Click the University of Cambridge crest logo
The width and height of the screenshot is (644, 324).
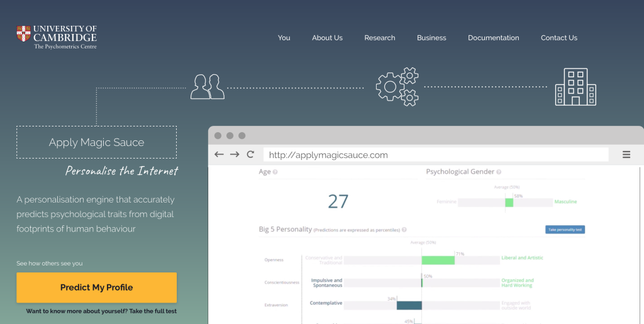24,34
